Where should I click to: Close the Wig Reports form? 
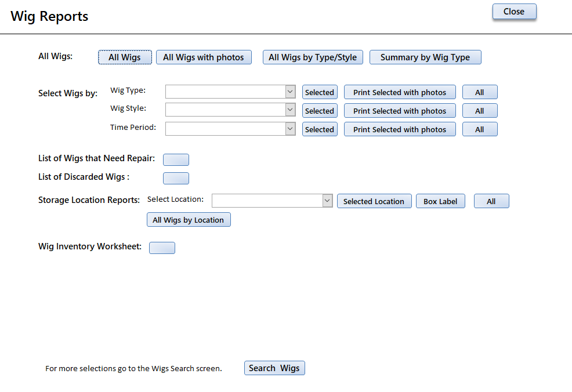click(x=514, y=12)
